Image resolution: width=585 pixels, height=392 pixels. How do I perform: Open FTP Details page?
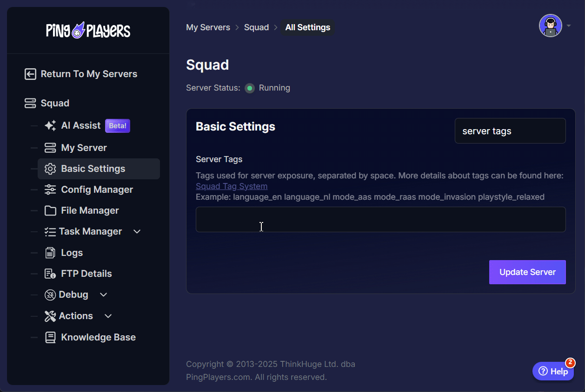click(86, 274)
